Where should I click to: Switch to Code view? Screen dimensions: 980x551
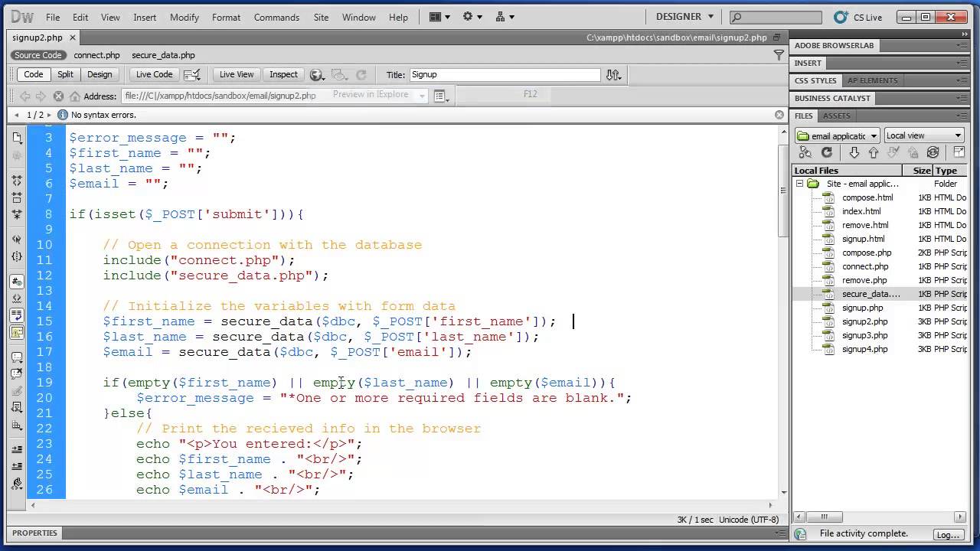(x=34, y=74)
